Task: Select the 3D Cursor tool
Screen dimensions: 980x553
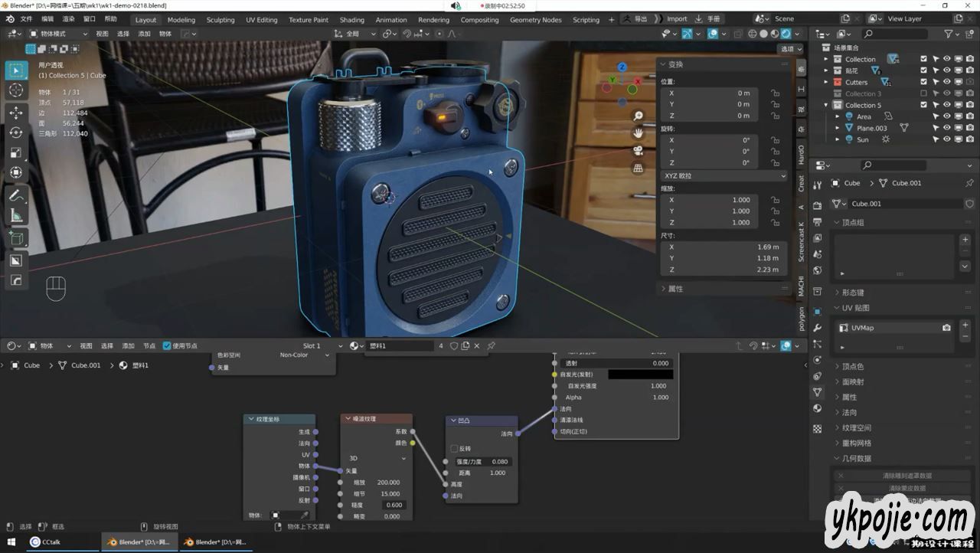Action: (x=16, y=90)
